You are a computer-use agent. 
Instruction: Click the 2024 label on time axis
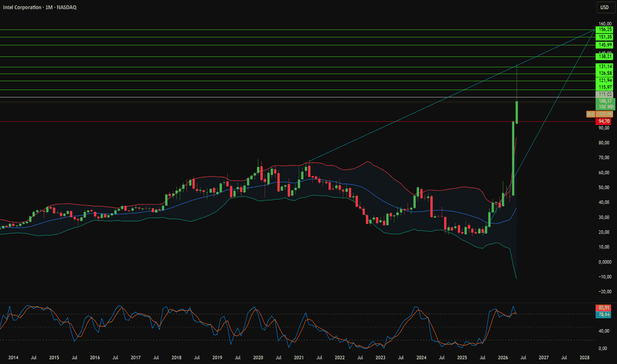(x=422, y=357)
